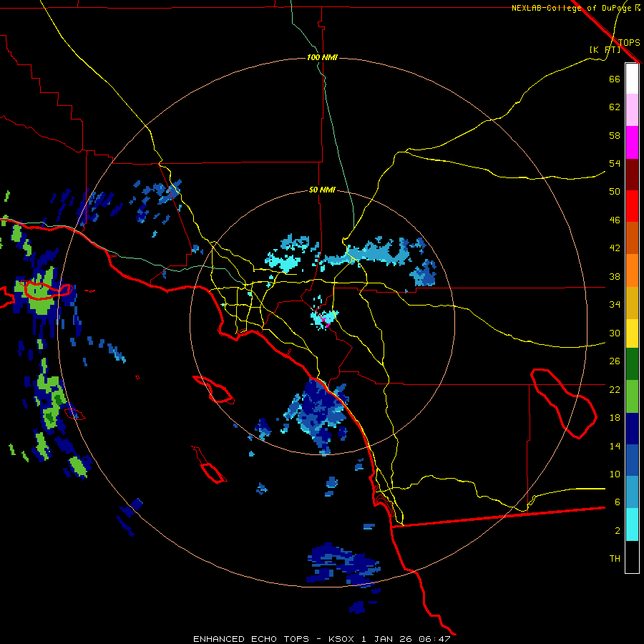Click the legend value 42

point(615,248)
